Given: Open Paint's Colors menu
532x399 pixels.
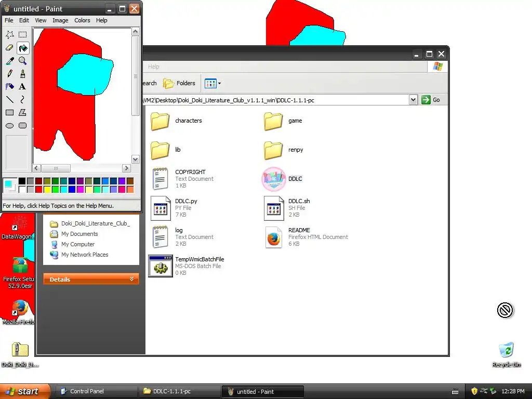Looking at the screenshot, I should [83, 20].
